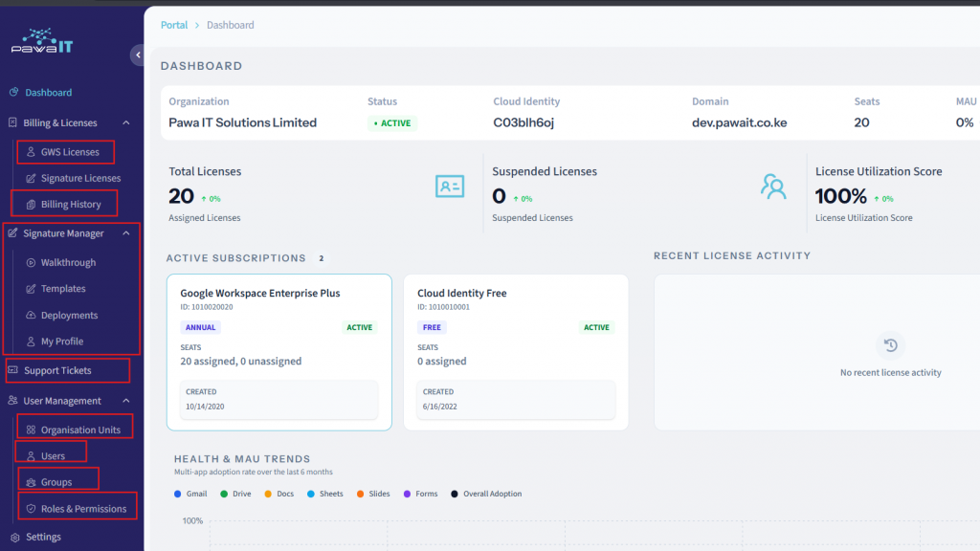Click the Total Licenses ID card icon
This screenshot has width=980, height=551.
(x=450, y=187)
